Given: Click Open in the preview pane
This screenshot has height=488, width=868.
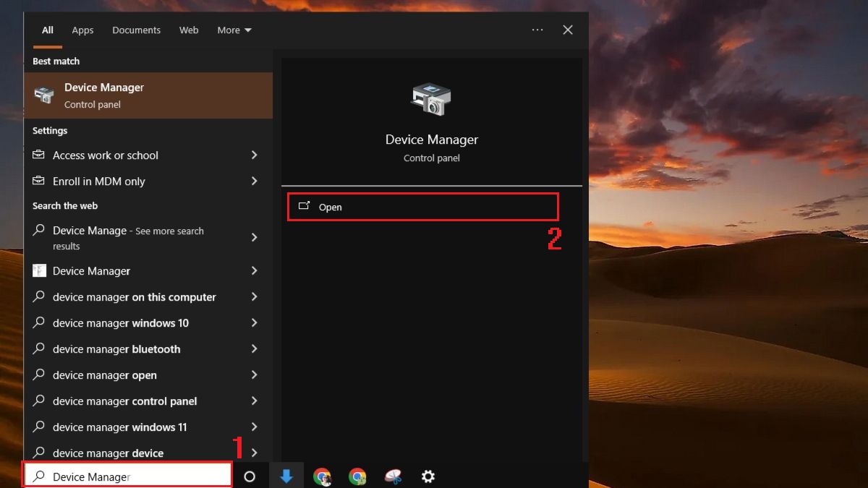Looking at the screenshot, I should click(x=423, y=207).
